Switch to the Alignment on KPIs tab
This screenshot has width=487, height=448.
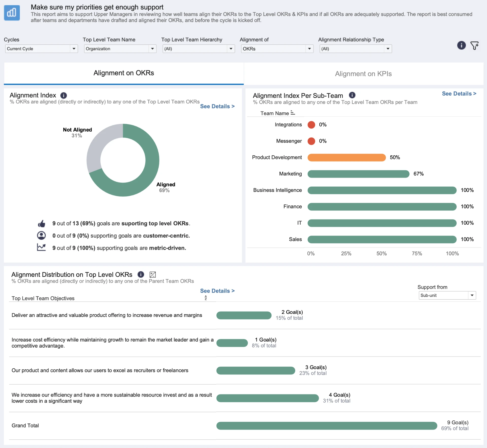363,74
